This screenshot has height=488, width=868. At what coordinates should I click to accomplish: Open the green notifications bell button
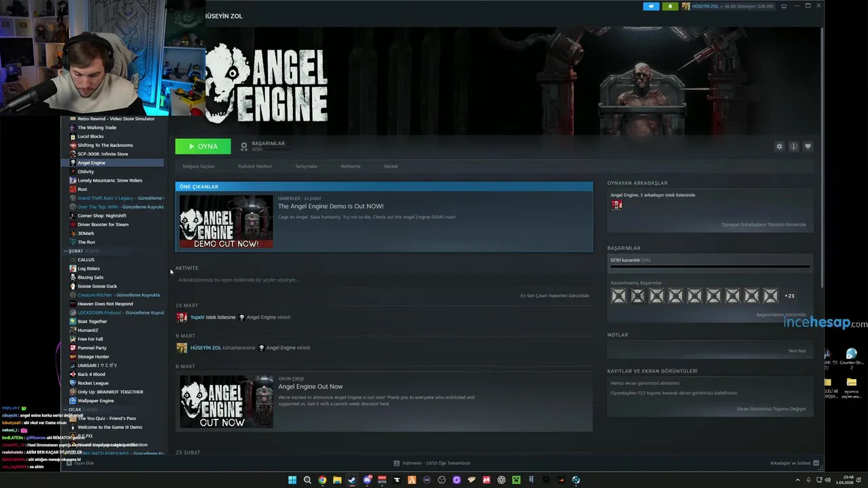(670, 6)
